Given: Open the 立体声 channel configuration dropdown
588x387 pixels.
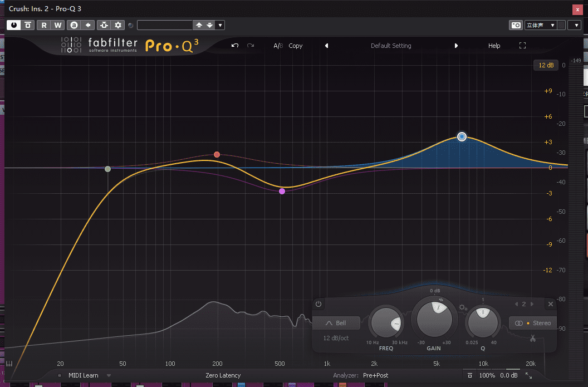Looking at the screenshot, I should (x=540, y=25).
